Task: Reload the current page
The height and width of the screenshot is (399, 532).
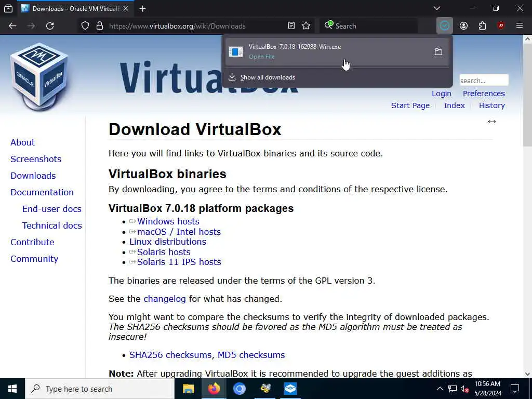Action: tap(50, 26)
